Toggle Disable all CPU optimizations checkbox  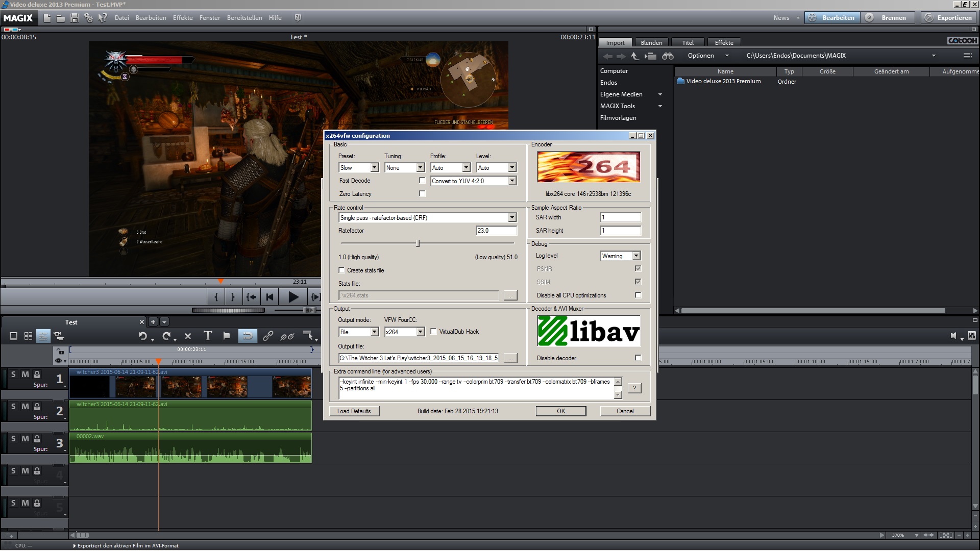(638, 295)
